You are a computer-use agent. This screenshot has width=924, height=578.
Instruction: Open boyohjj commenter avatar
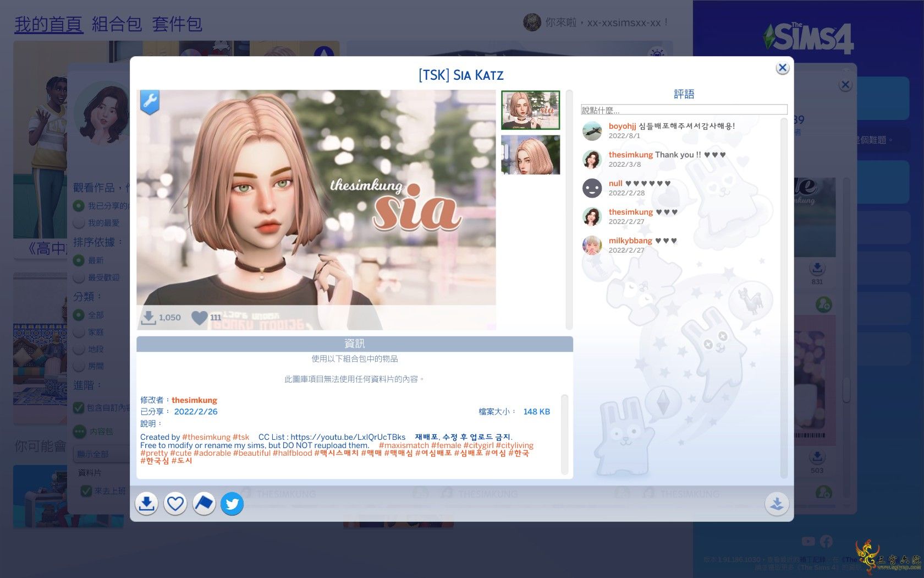pyautogui.click(x=592, y=131)
